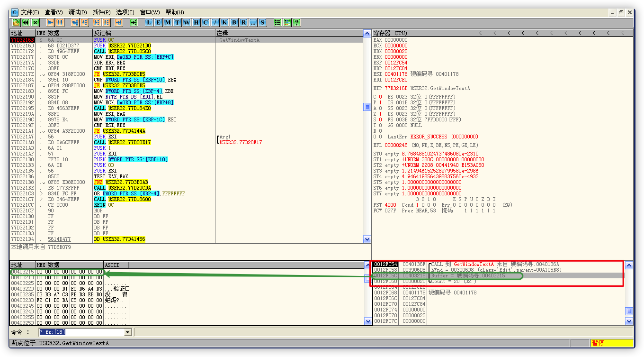Pause execution with the pause icon

tap(60, 22)
